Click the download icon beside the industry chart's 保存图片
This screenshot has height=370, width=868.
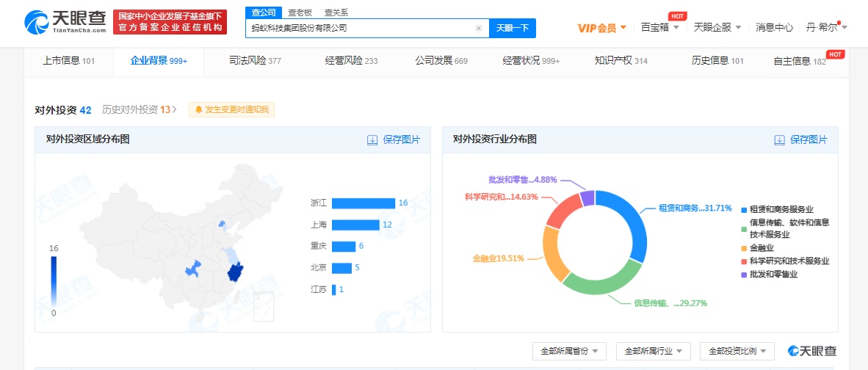click(779, 140)
